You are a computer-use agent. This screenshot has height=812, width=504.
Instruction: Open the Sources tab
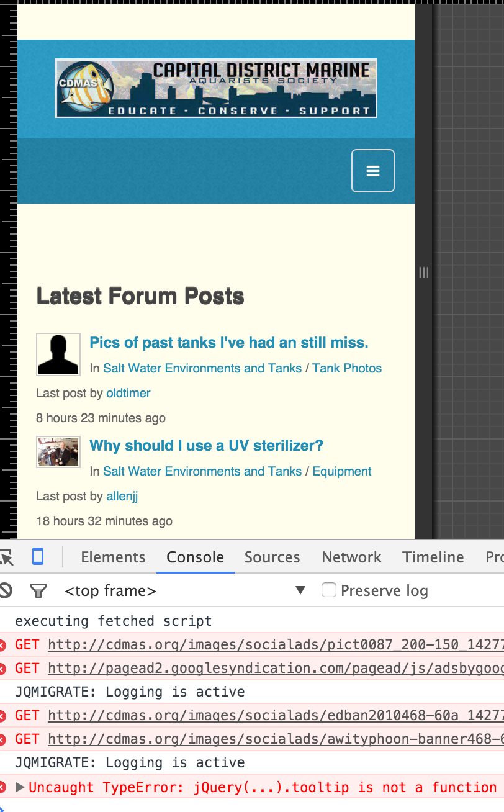272,557
